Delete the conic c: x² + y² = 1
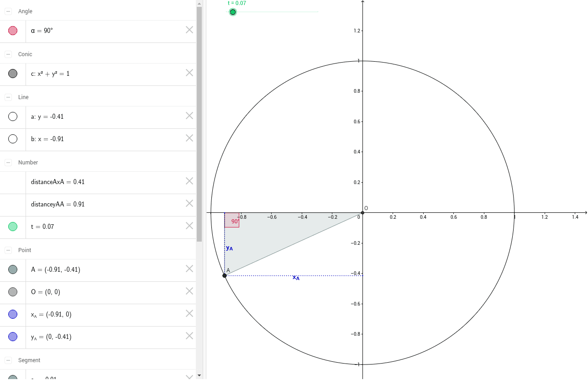The image size is (588, 380). (189, 73)
